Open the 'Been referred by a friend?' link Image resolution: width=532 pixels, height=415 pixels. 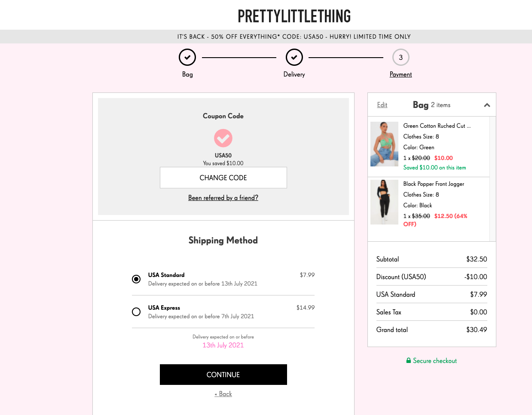point(223,197)
